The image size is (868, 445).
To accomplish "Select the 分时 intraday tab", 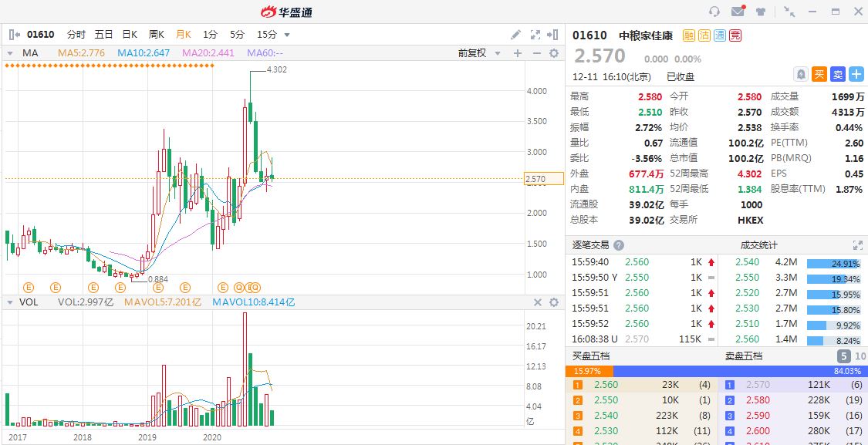I will (76, 35).
